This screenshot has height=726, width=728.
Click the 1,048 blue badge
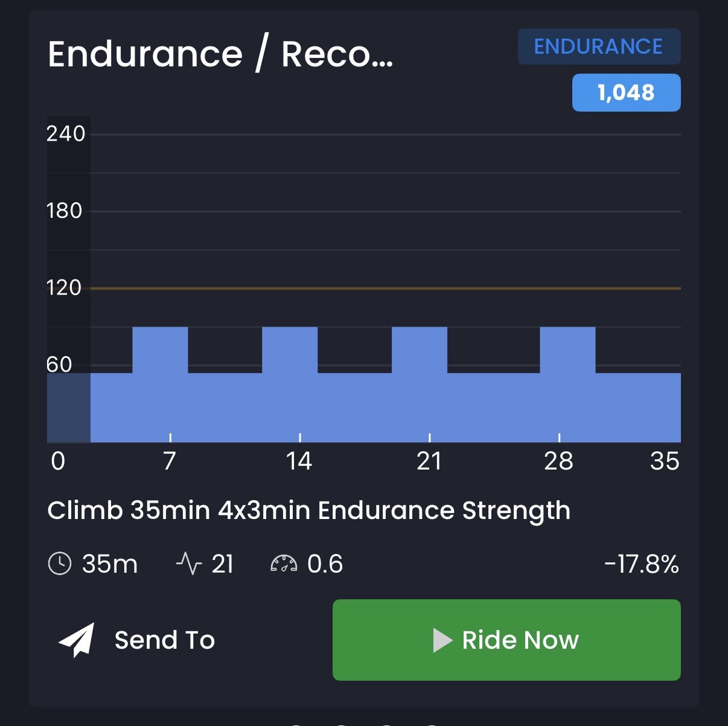click(626, 92)
